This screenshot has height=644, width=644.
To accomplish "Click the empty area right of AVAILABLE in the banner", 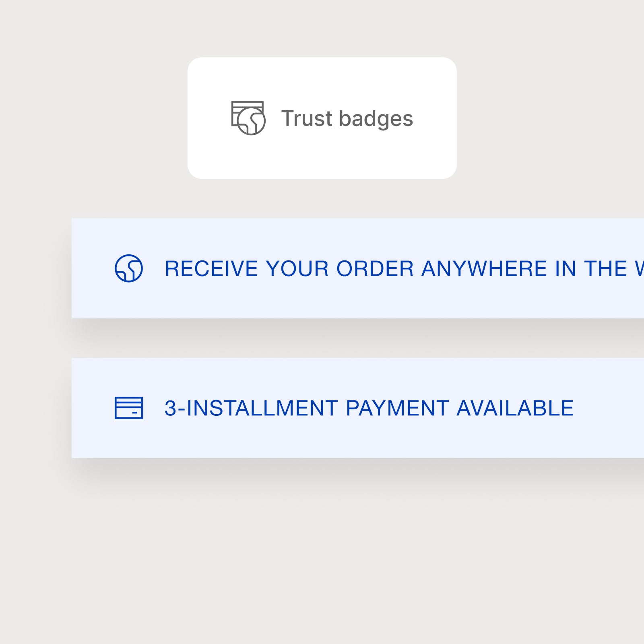I will click(609, 408).
